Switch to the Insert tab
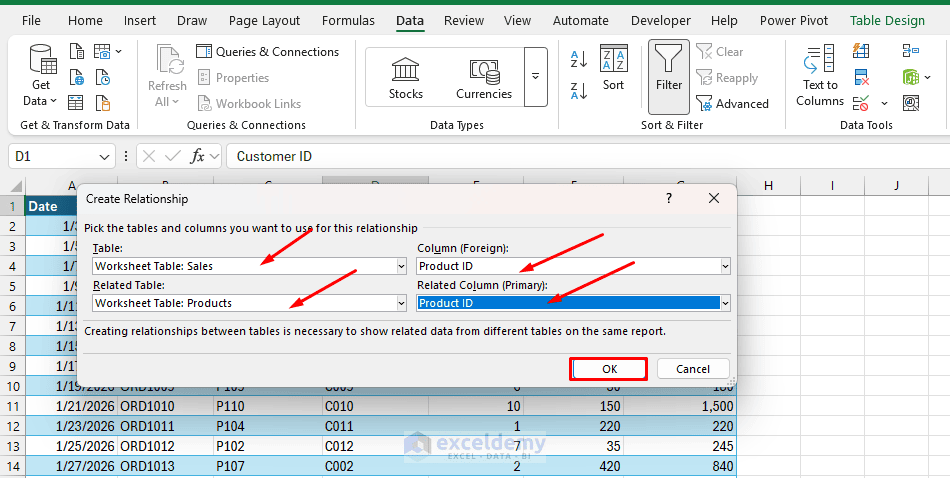 (x=139, y=21)
